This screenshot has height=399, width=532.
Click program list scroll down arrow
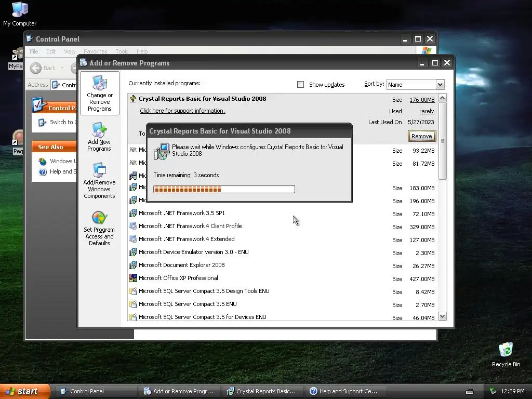point(443,316)
